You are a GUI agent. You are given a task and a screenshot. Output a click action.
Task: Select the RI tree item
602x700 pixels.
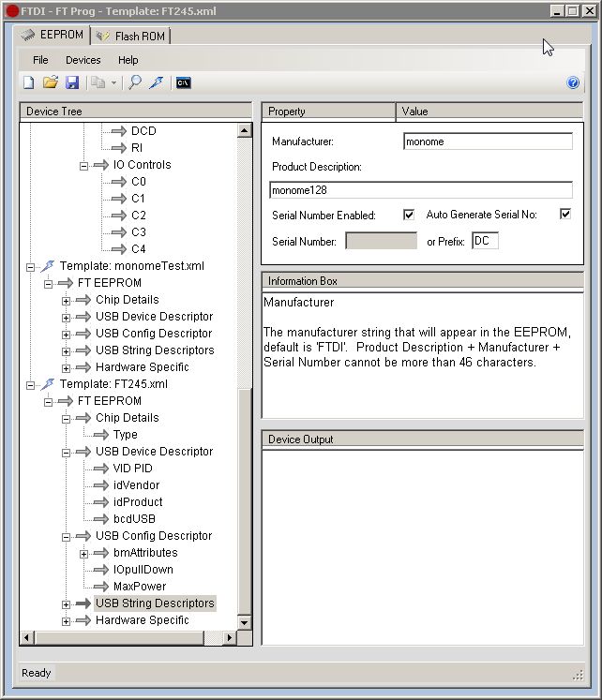click(137, 148)
